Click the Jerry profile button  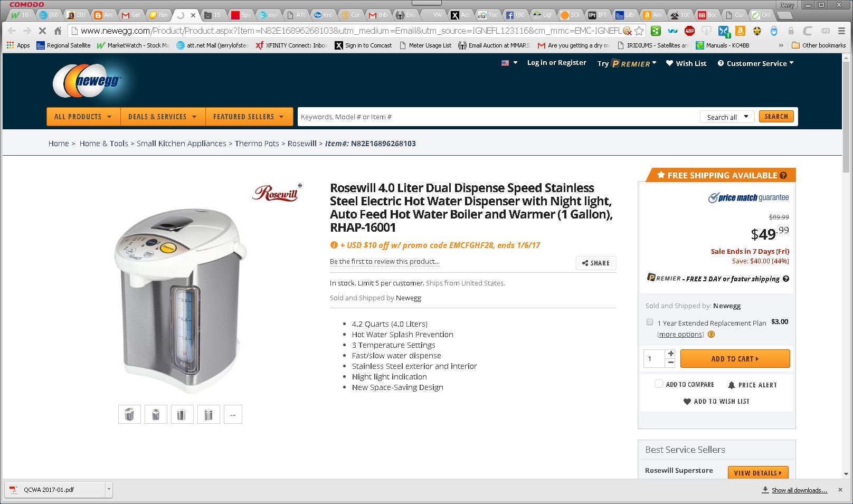click(786, 5)
